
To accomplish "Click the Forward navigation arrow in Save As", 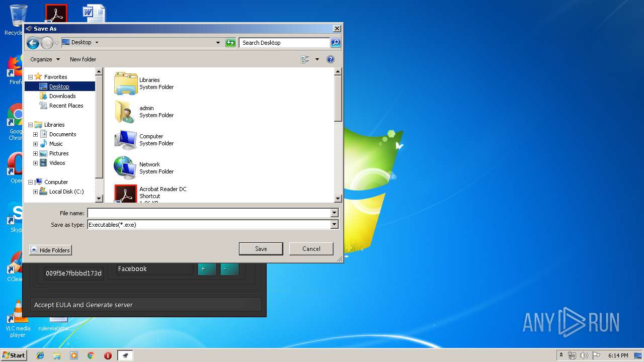I will click(x=47, y=43).
